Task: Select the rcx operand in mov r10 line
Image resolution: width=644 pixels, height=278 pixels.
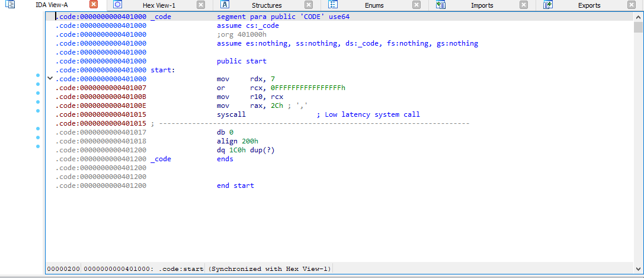Action: [x=277, y=97]
